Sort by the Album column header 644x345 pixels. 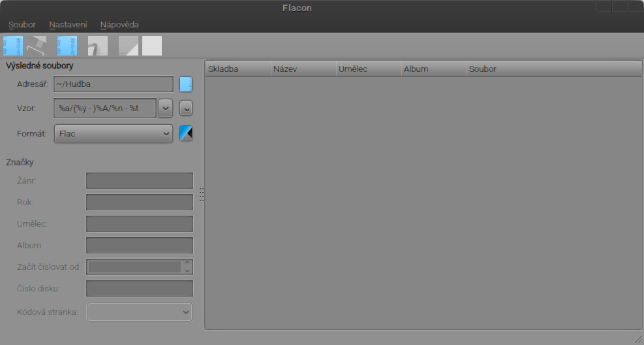click(x=434, y=69)
